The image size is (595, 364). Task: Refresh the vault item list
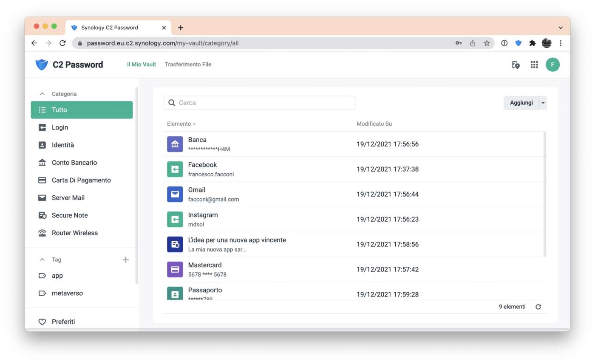pyautogui.click(x=538, y=306)
